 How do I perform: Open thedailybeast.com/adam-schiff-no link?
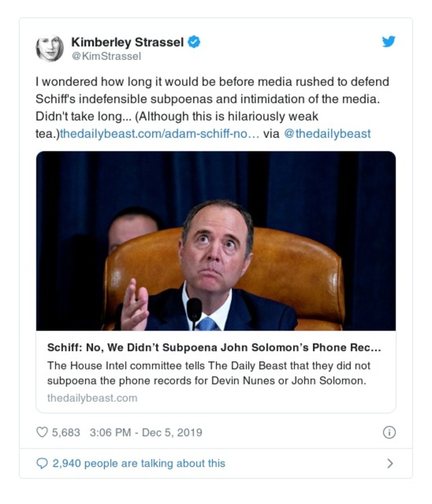160,133
